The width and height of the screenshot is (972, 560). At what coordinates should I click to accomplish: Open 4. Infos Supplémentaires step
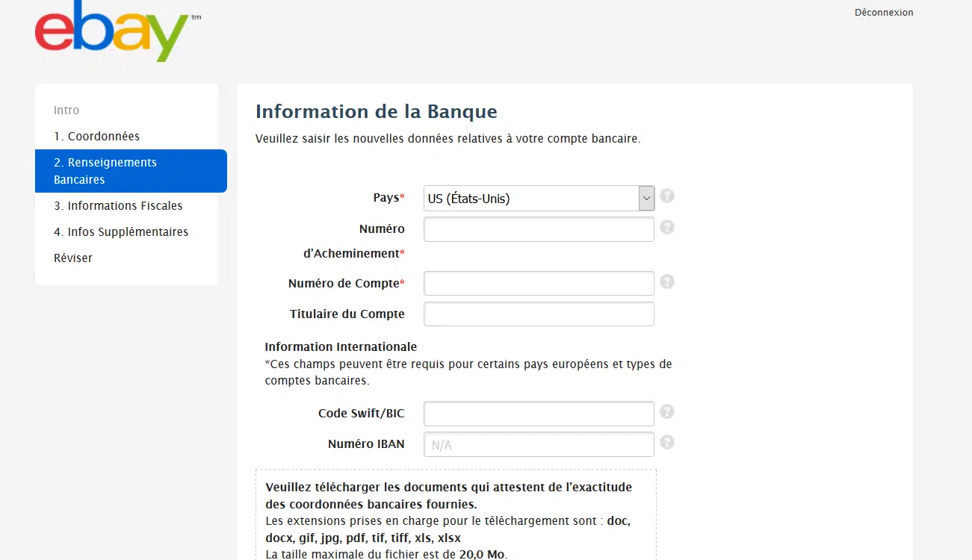(x=121, y=232)
